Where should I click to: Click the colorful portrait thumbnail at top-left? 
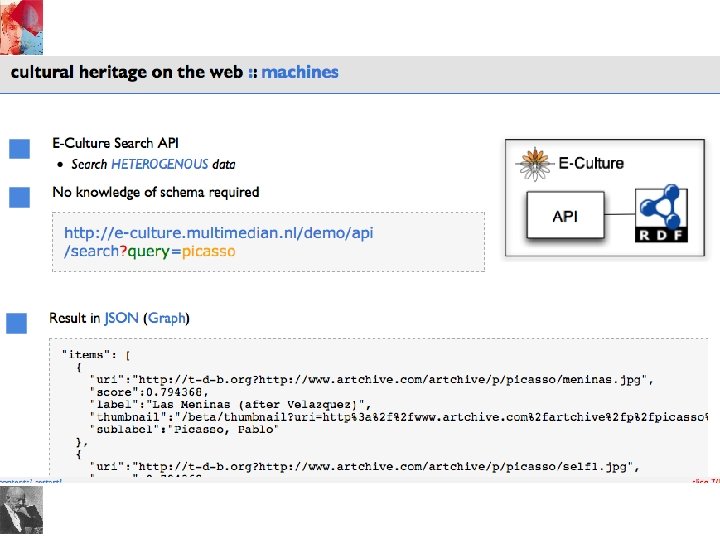[x=22, y=27]
